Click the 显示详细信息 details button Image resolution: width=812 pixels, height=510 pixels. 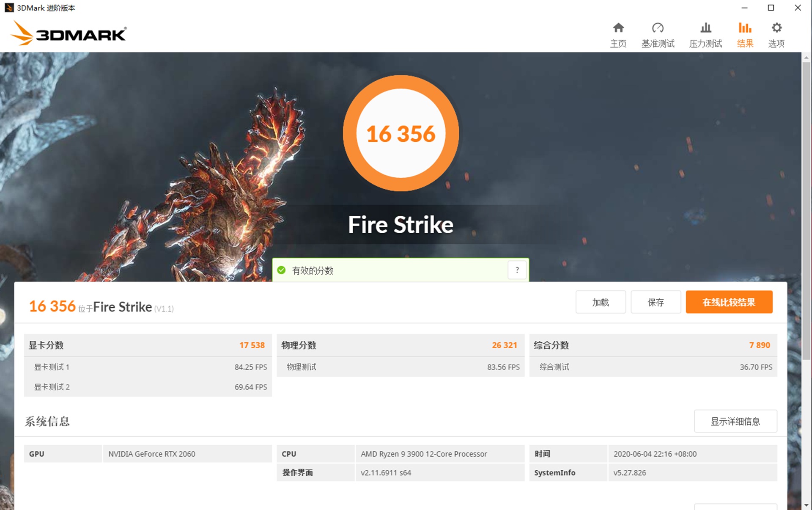click(x=735, y=421)
